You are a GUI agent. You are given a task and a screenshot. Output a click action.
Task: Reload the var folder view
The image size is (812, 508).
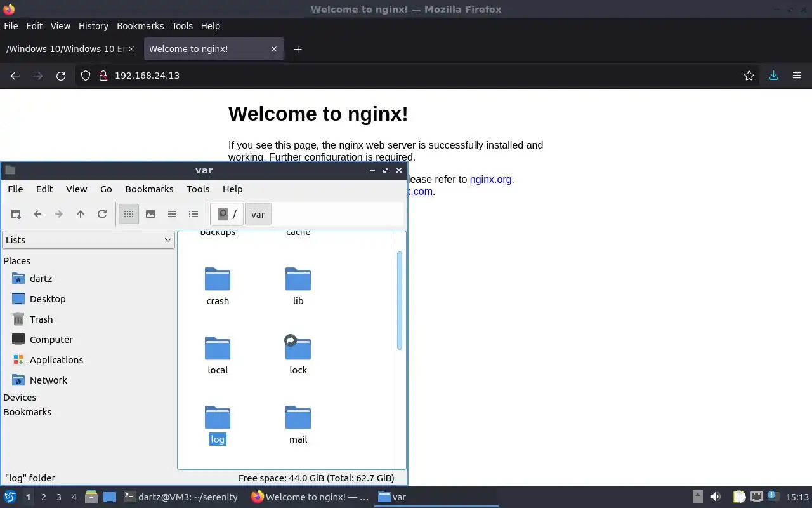(x=102, y=214)
